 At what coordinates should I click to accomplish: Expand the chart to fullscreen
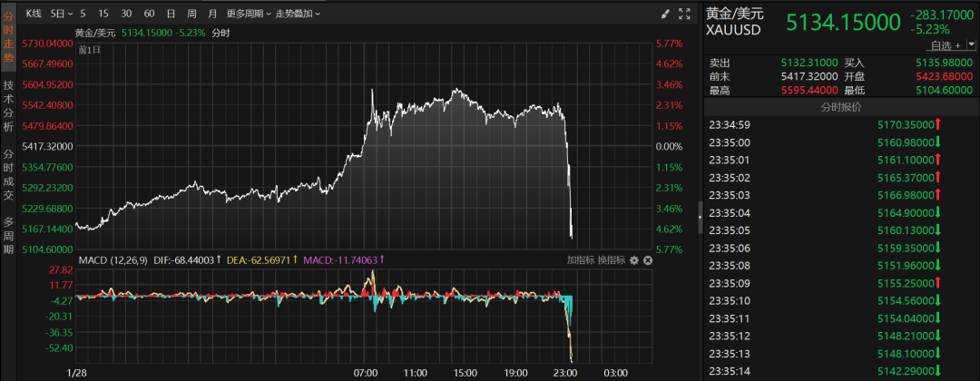[684, 13]
